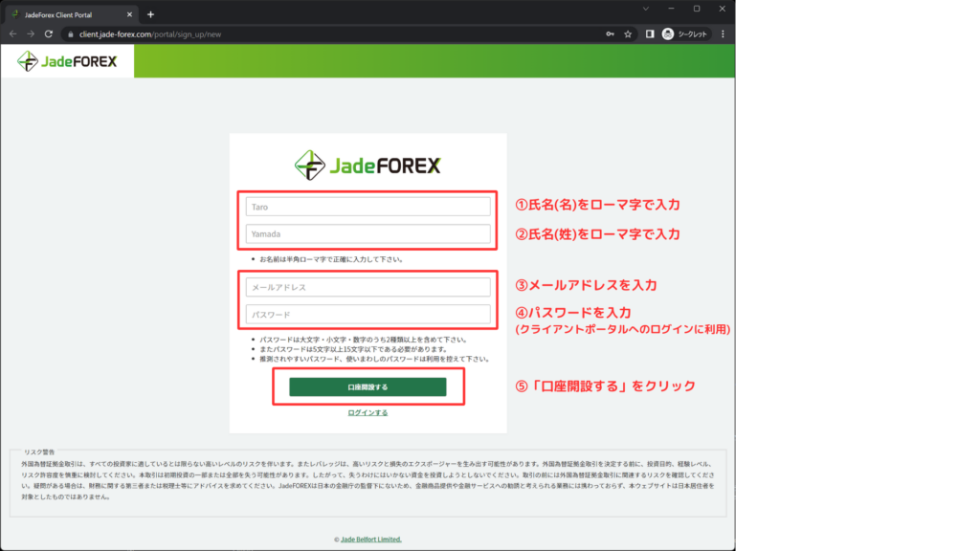Click the JadeFOREX logo in the header
Screen dimensions: 980x551
(x=67, y=61)
